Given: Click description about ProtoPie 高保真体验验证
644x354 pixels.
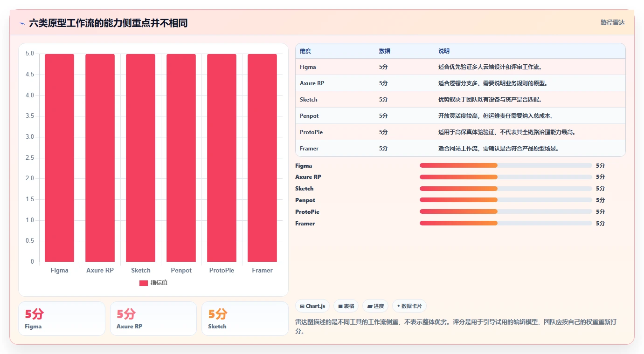Looking at the screenshot, I should click(508, 132).
